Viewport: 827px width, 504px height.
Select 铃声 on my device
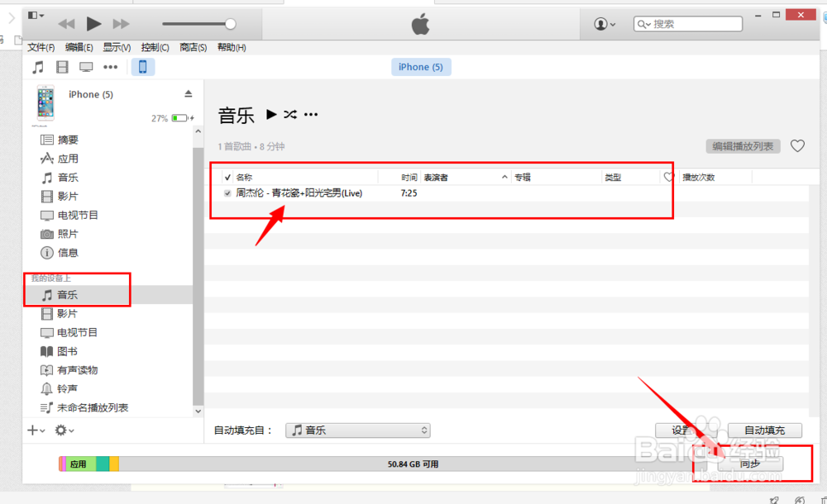coord(59,389)
